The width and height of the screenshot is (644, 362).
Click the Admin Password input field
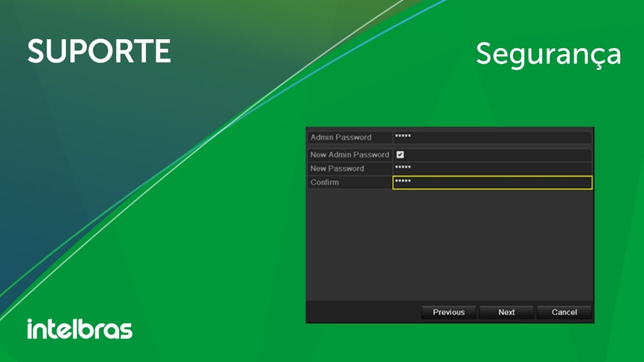click(x=492, y=137)
